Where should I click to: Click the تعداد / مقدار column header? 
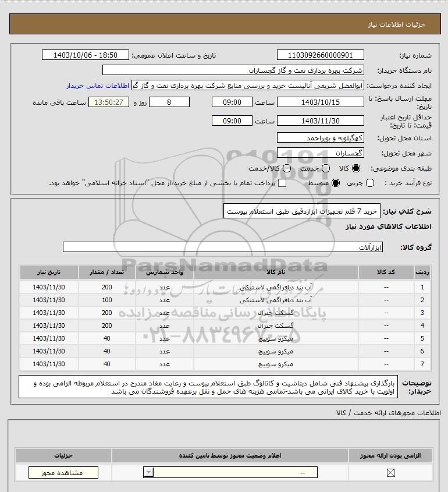pyautogui.click(x=106, y=272)
